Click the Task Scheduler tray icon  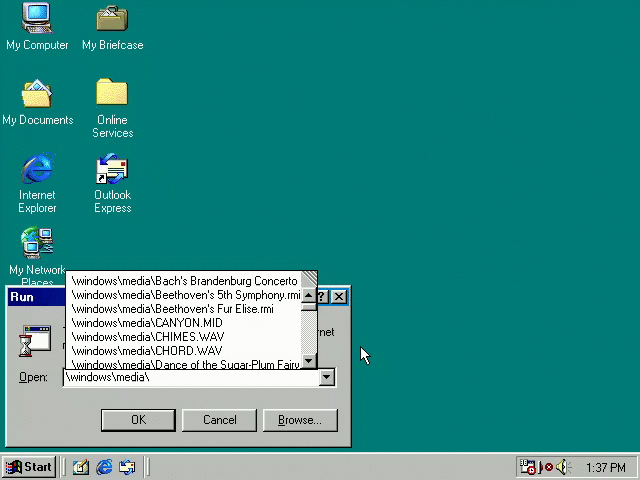[x=527, y=467]
